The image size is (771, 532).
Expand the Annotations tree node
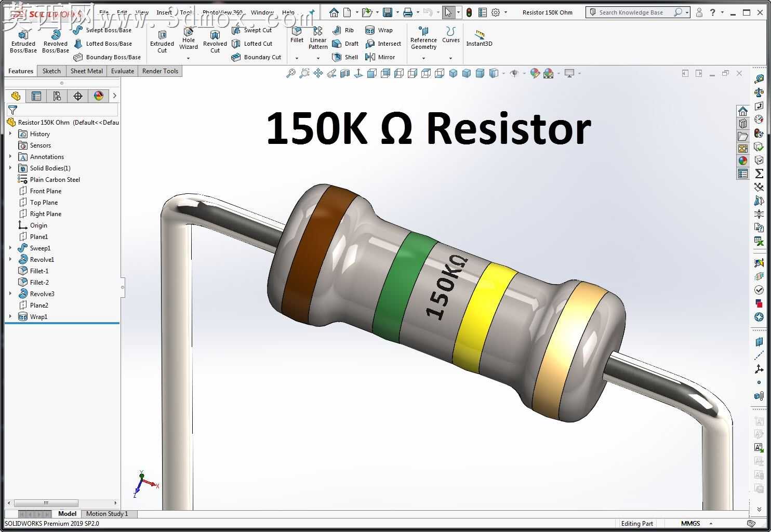[x=10, y=156]
